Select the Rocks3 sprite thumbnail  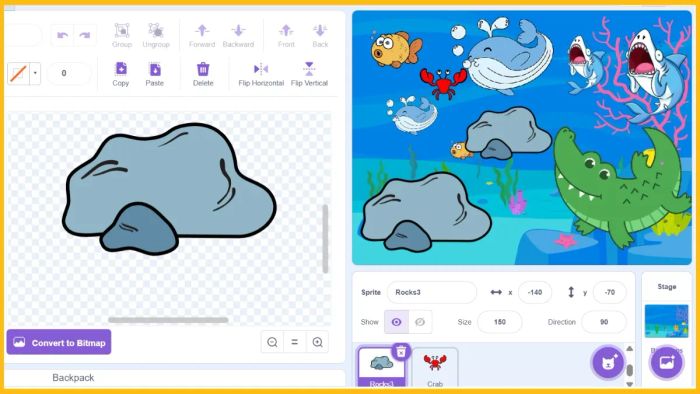pos(382,367)
